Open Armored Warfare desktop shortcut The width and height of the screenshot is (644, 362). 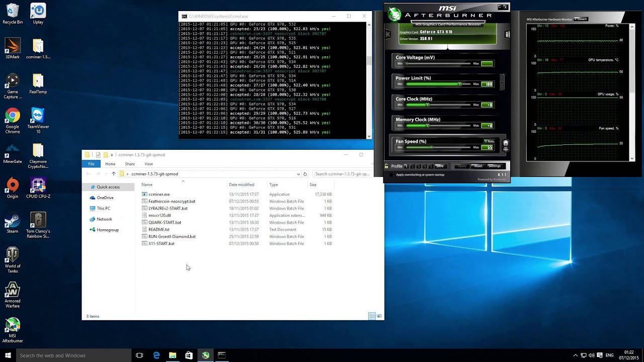(x=13, y=295)
